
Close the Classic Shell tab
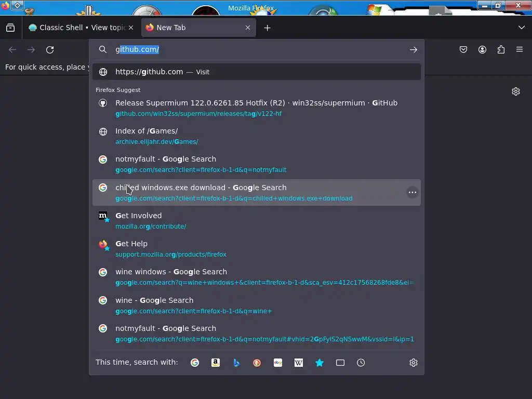click(x=131, y=28)
